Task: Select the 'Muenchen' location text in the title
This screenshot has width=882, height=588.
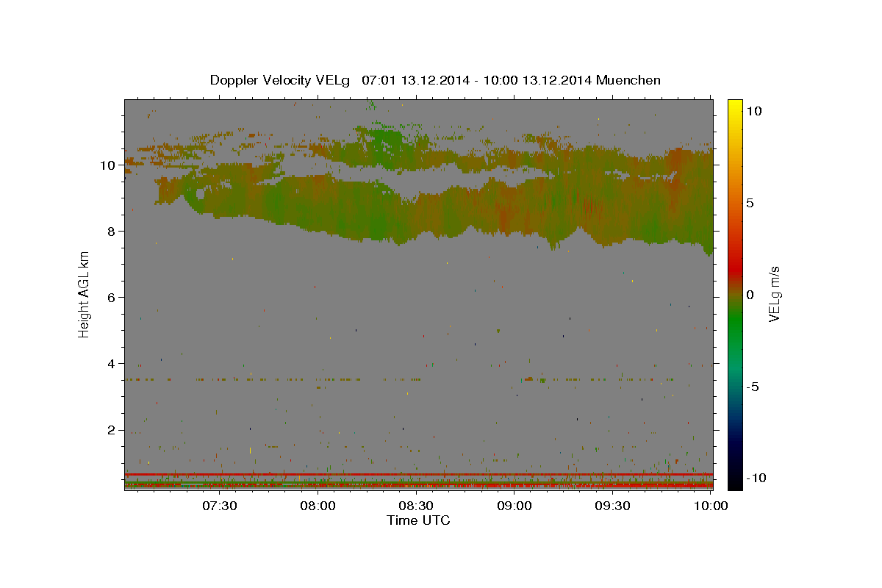Action: tap(629, 80)
